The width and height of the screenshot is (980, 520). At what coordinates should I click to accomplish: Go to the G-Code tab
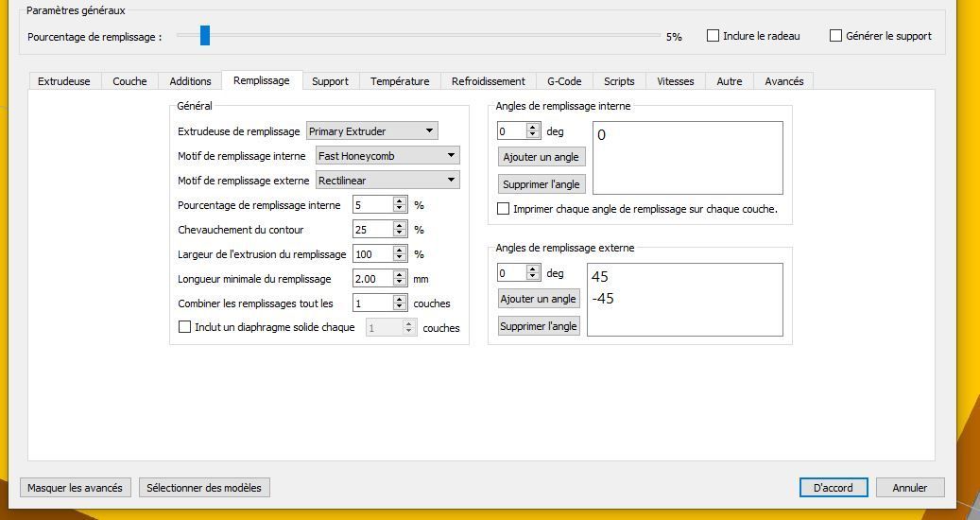point(564,81)
